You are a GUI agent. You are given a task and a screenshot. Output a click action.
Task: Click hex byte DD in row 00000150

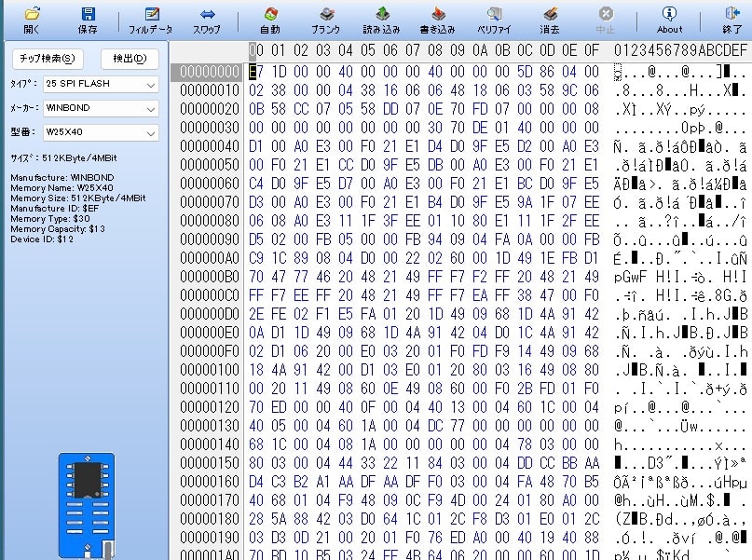525,463
